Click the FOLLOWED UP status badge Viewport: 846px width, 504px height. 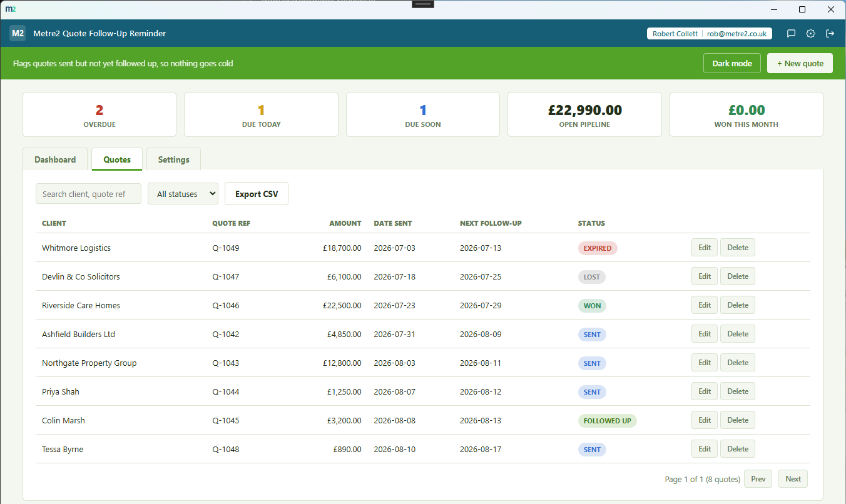(608, 421)
